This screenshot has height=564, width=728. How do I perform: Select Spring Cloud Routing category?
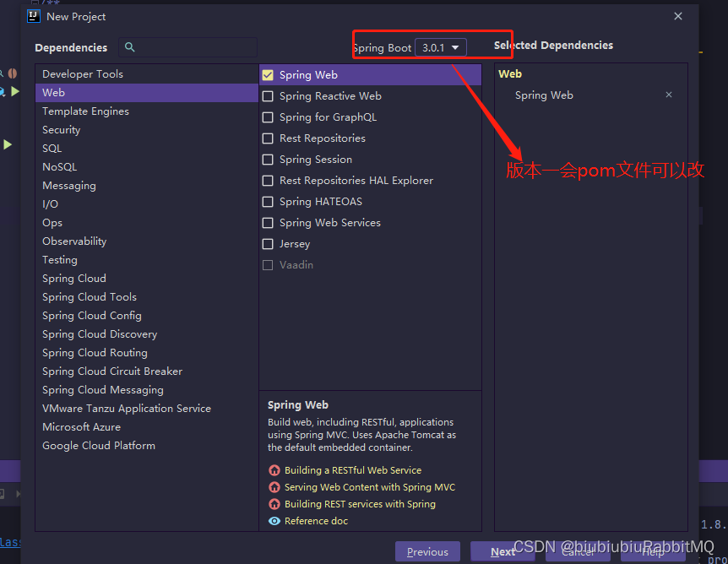coord(147,352)
